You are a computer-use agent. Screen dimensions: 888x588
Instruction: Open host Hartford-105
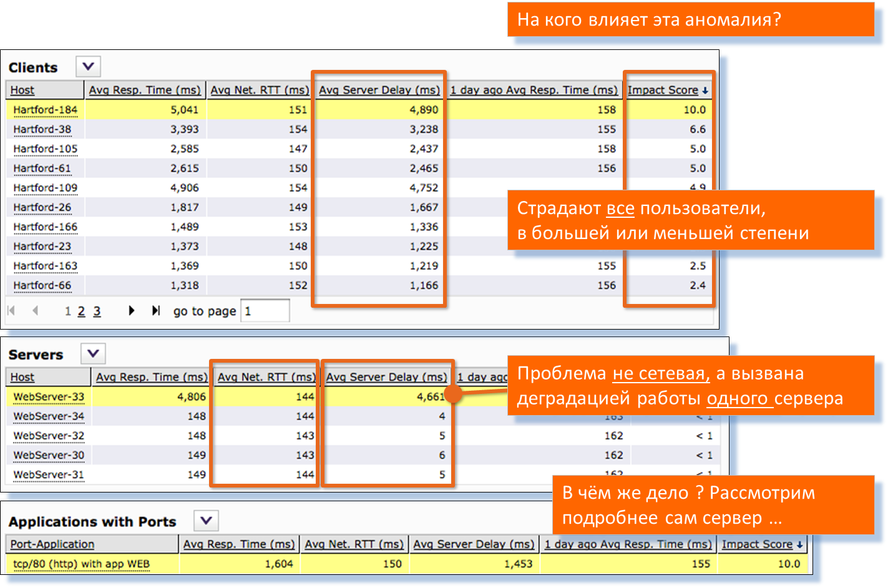tap(46, 149)
